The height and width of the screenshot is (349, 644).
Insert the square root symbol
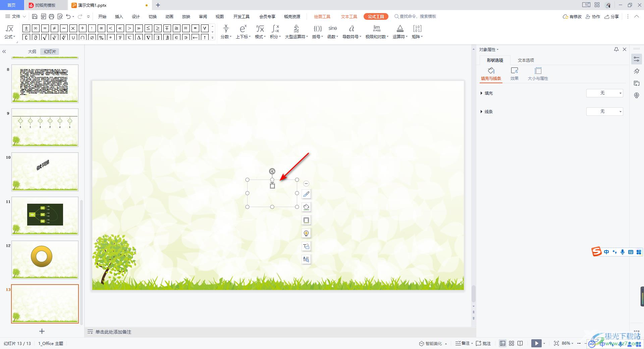tap(45, 37)
